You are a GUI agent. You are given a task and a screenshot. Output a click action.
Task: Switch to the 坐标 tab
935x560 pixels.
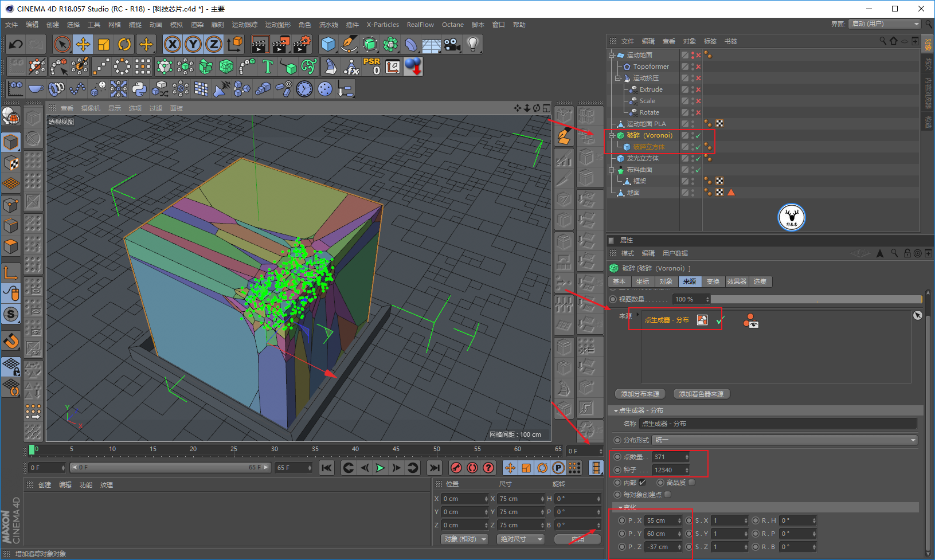tap(643, 281)
